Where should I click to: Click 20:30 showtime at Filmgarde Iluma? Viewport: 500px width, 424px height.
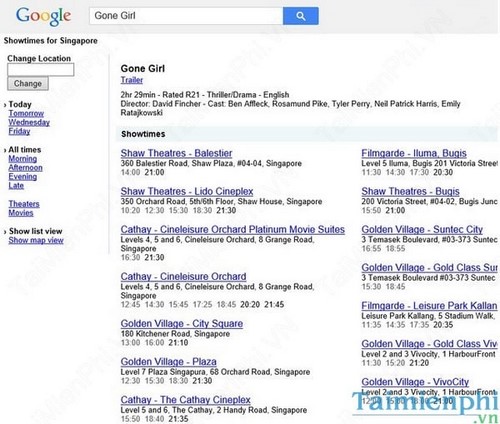click(443, 172)
